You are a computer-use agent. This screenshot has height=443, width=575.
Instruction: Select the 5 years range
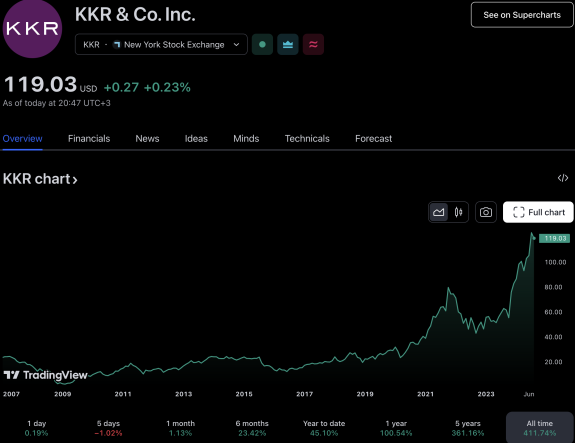(468, 428)
